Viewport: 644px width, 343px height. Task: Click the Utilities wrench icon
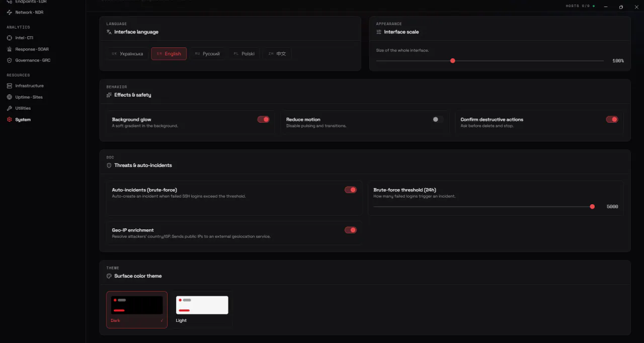pos(10,108)
